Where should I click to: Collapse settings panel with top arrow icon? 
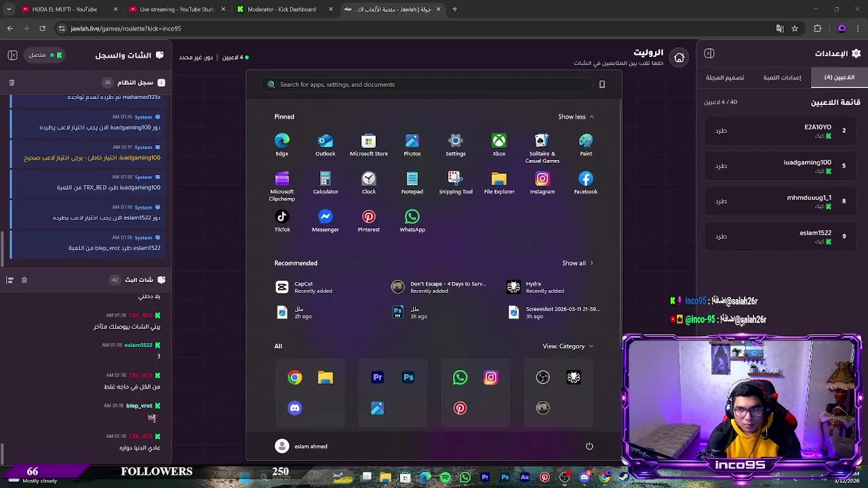(709, 54)
